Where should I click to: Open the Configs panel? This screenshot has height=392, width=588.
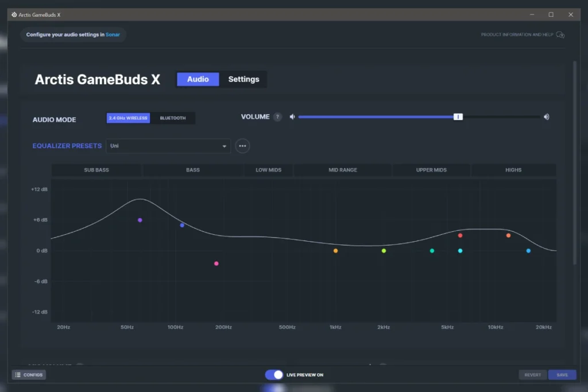pyautogui.click(x=29, y=375)
